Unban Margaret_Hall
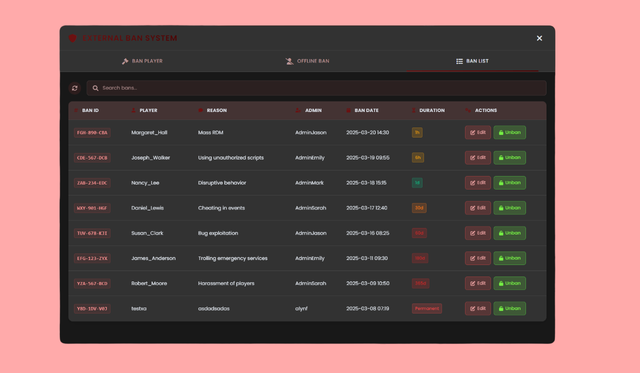 (509, 133)
